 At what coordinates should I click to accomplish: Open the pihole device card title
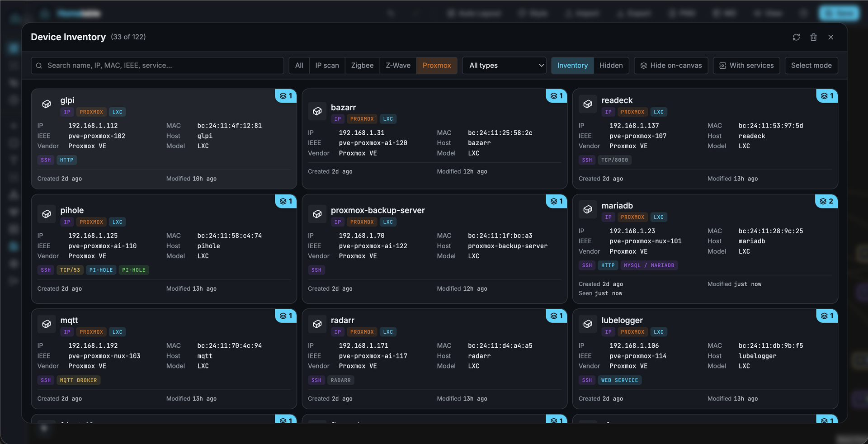point(72,210)
